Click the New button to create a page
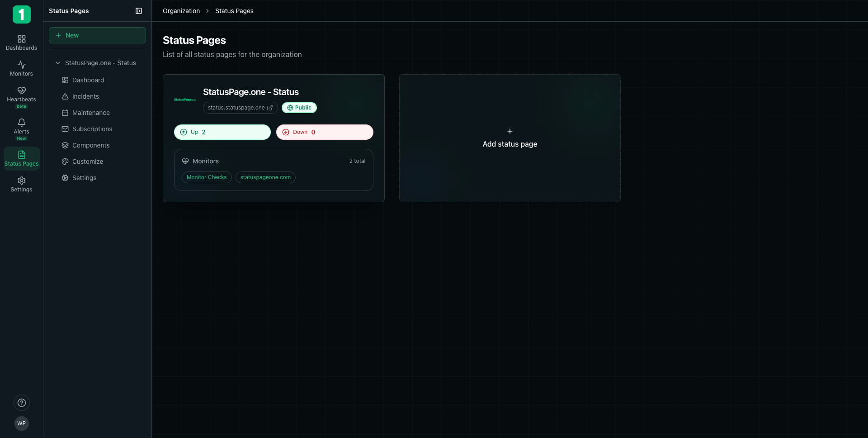The image size is (868, 438). 97,35
